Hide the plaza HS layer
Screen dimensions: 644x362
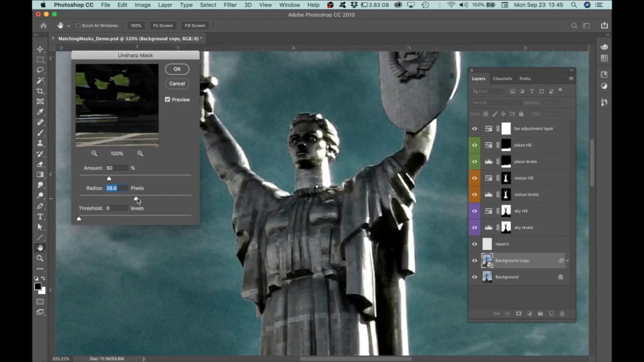[474, 145]
